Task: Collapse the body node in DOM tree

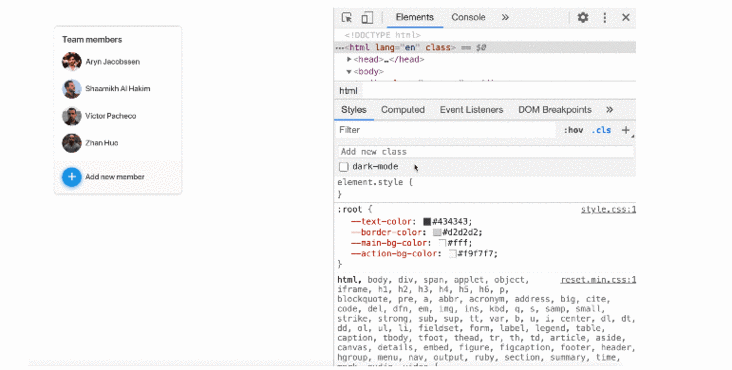Action: point(349,71)
